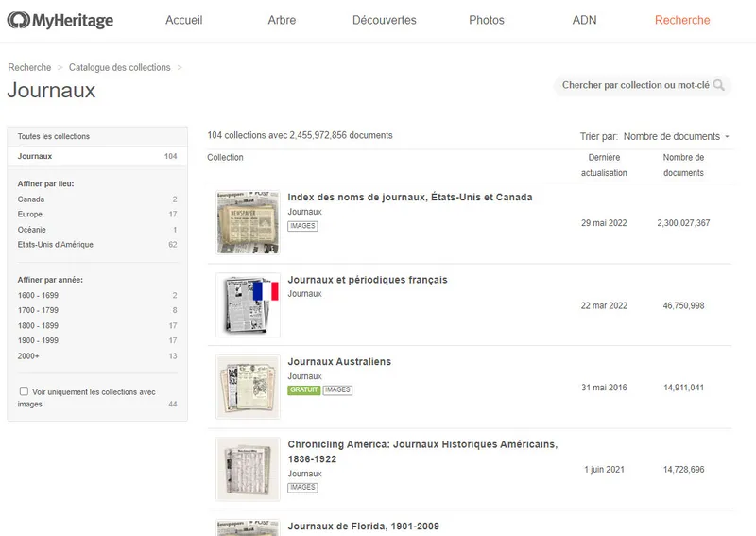
Task: Open Chronicling America thumbnail
Action: (248, 469)
